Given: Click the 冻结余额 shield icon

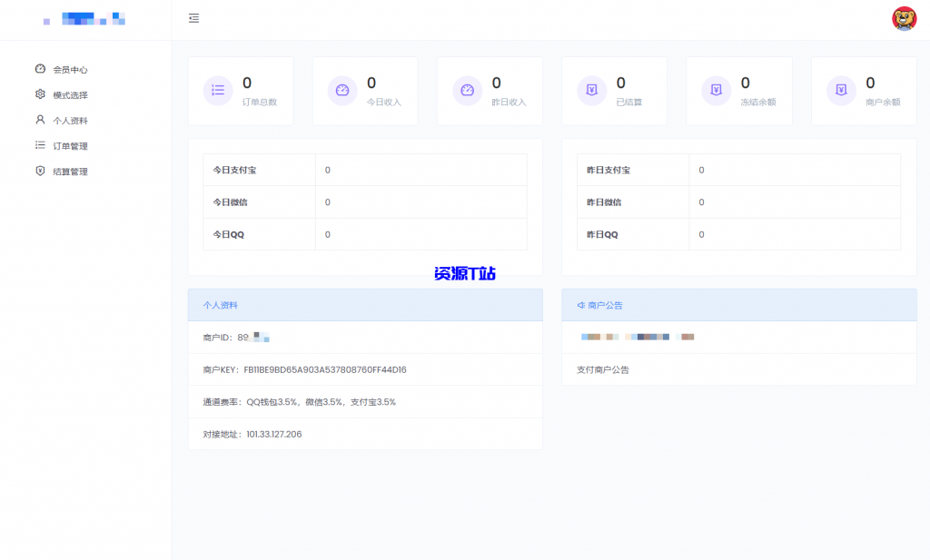Looking at the screenshot, I should coord(716,90).
